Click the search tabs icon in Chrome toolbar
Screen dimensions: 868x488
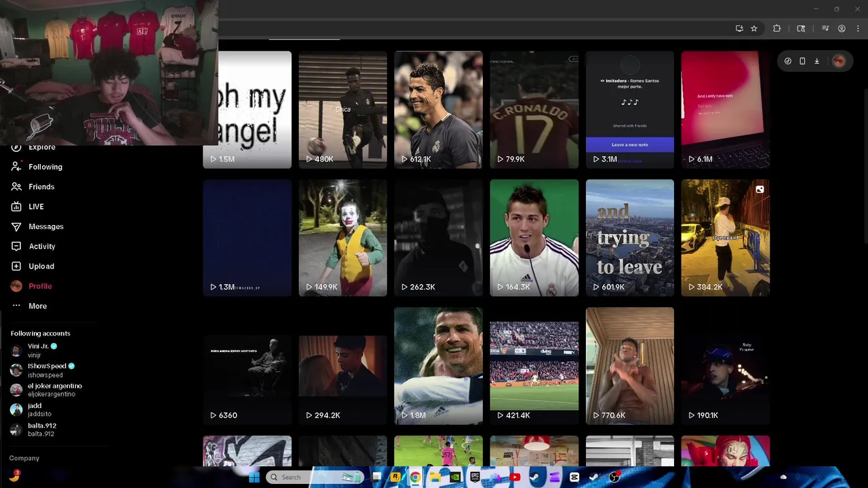click(801, 28)
